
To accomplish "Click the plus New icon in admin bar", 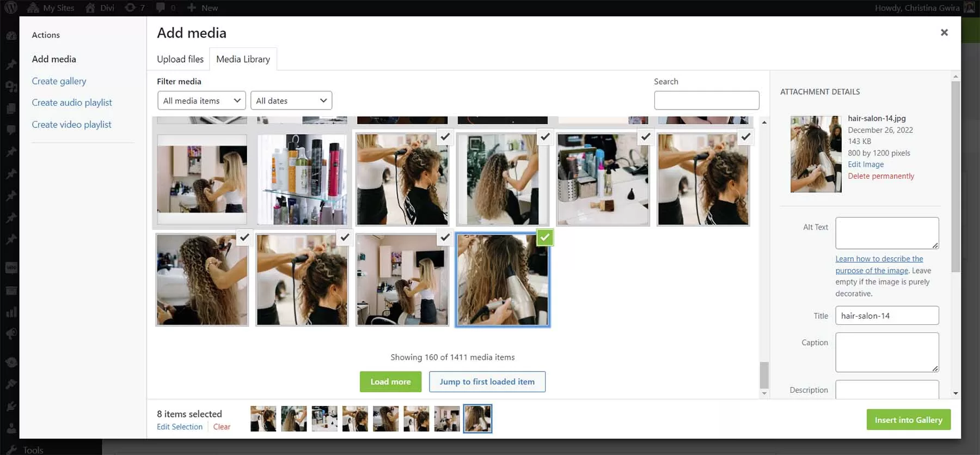I will (x=202, y=8).
